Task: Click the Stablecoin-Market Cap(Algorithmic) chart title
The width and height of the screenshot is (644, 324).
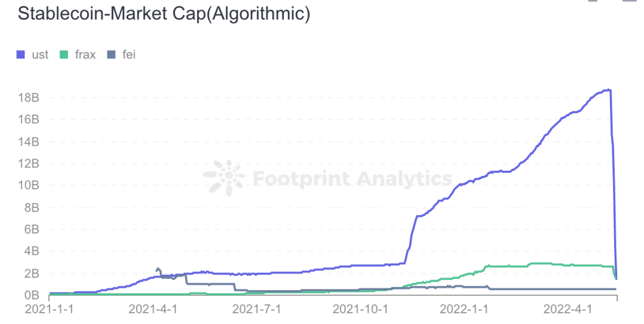Action: pos(165,14)
